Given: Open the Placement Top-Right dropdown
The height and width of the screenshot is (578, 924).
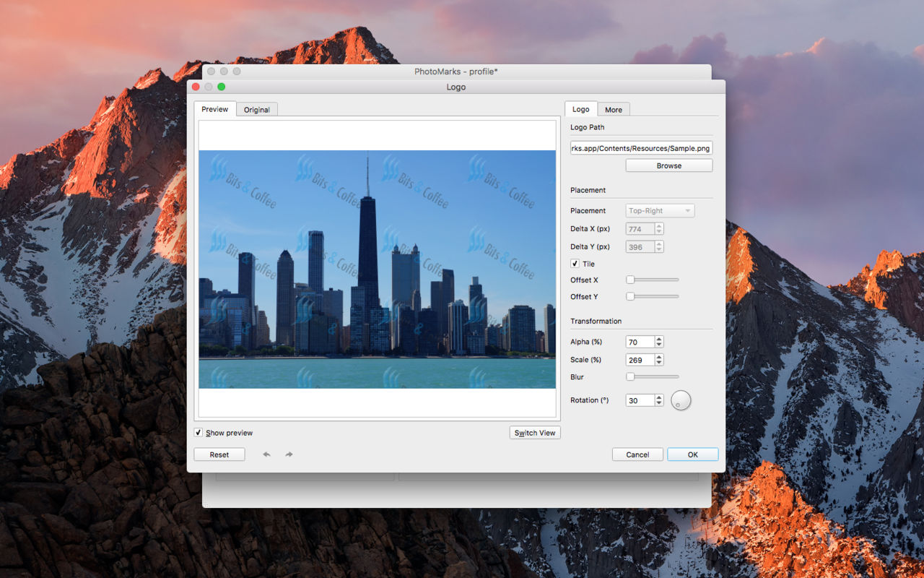Looking at the screenshot, I should coord(660,211).
